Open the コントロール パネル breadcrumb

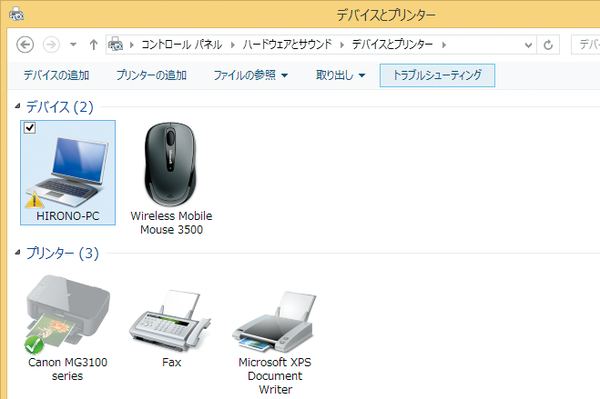coord(182,45)
